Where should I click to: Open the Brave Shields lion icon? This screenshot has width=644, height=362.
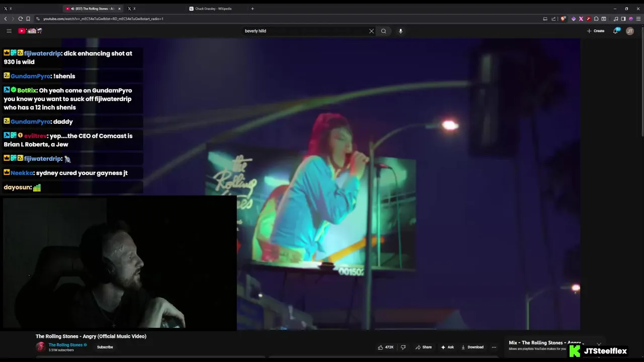[x=563, y=19]
